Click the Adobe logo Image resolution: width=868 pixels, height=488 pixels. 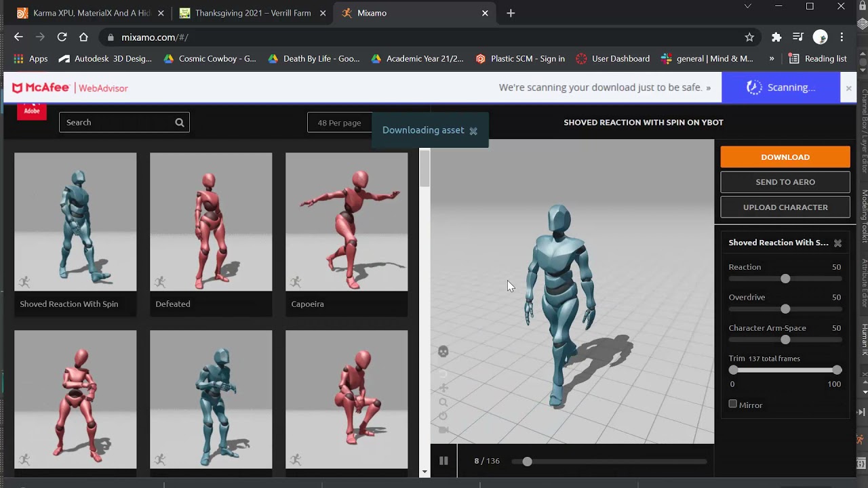(x=32, y=112)
